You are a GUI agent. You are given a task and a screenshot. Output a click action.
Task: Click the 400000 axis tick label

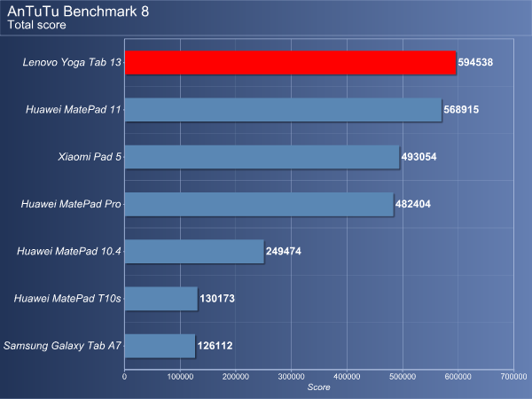coord(347,377)
